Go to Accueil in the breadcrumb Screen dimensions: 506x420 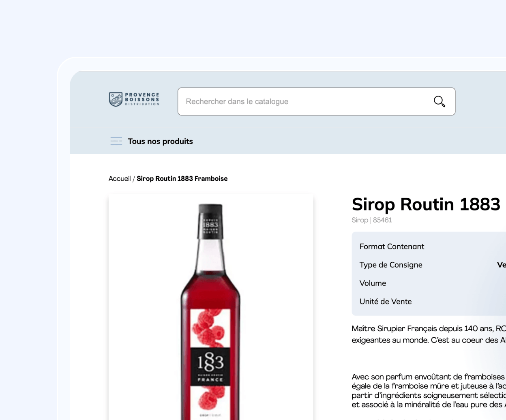120,178
